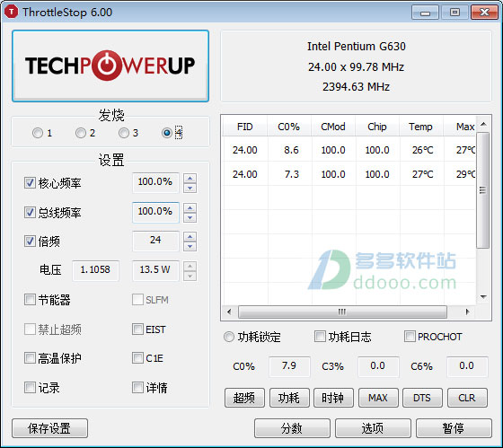Screen dimensions: 503x448
Task: Click the 保存设置 button
Action: tap(49, 428)
